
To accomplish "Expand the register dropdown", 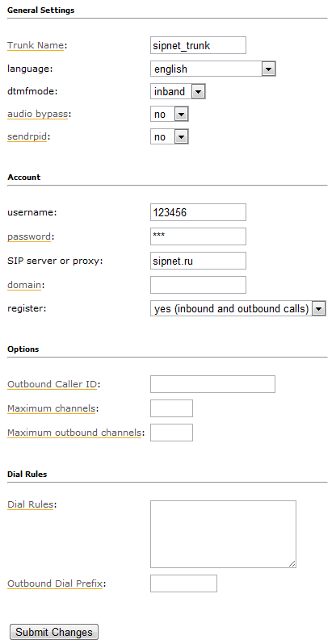I will 237,309.
